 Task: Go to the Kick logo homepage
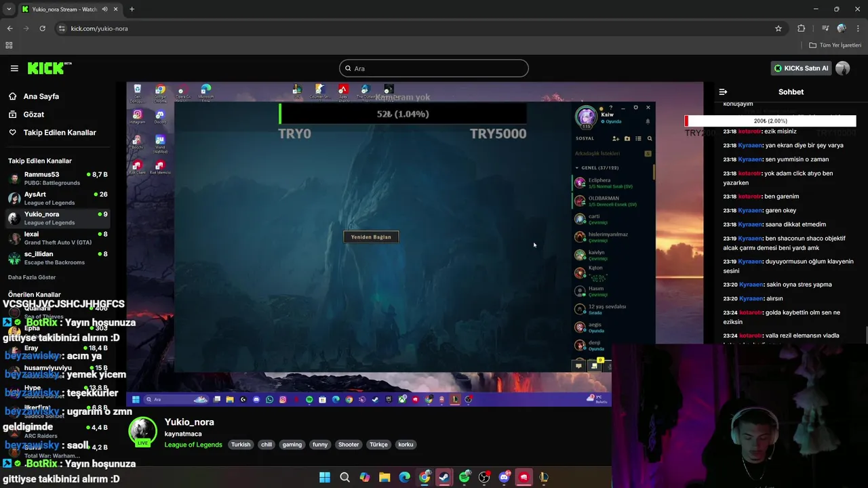(x=49, y=68)
